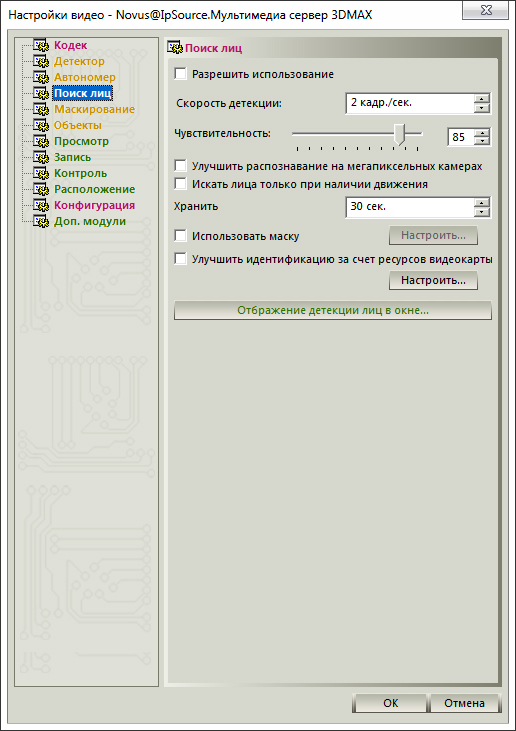Increase sensitivity value 85 with up arrow

pos(483,133)
